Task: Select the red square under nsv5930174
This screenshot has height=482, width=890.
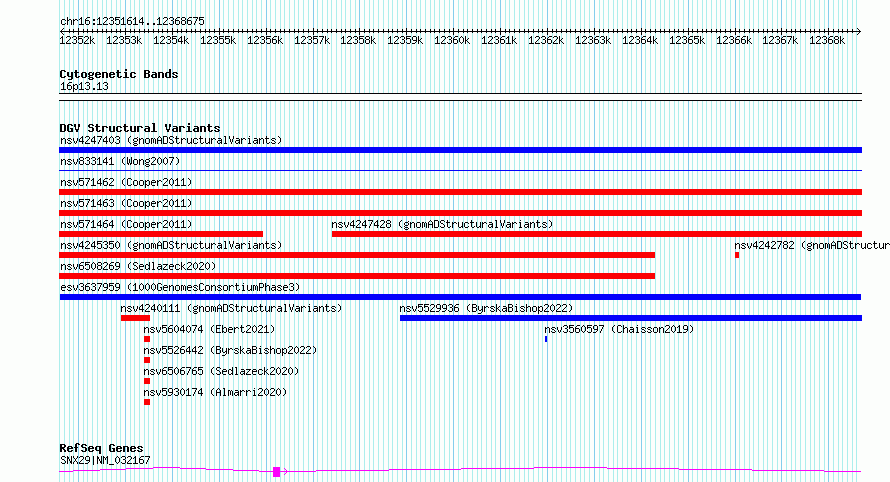Action: (147, 402)
